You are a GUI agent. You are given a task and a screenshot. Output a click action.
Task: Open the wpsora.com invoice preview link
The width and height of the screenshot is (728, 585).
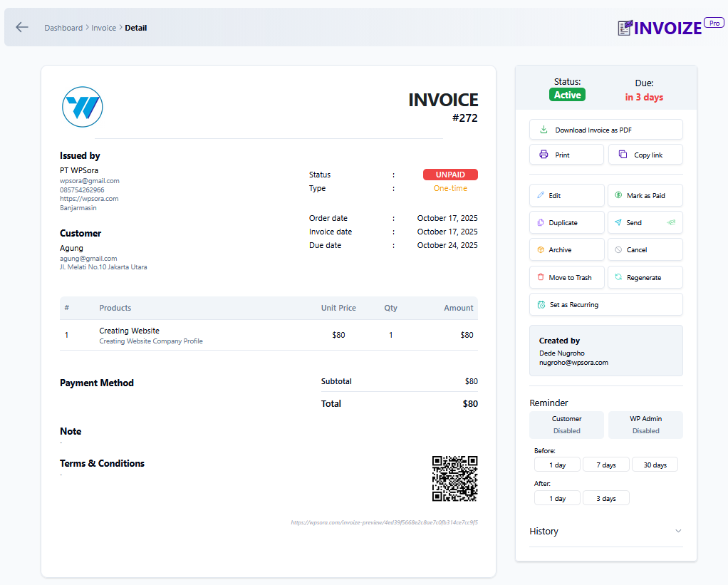(x=383, y=522)
